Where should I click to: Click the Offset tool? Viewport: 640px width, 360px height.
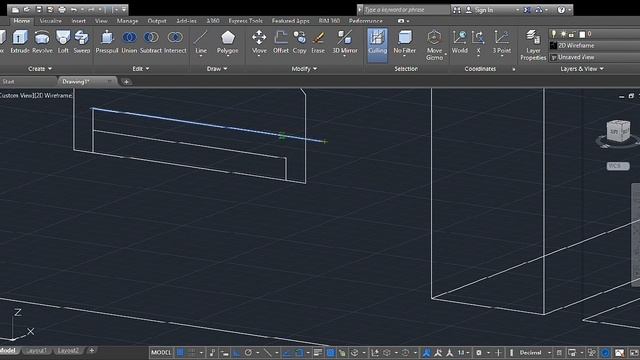[x=281, y=42]
